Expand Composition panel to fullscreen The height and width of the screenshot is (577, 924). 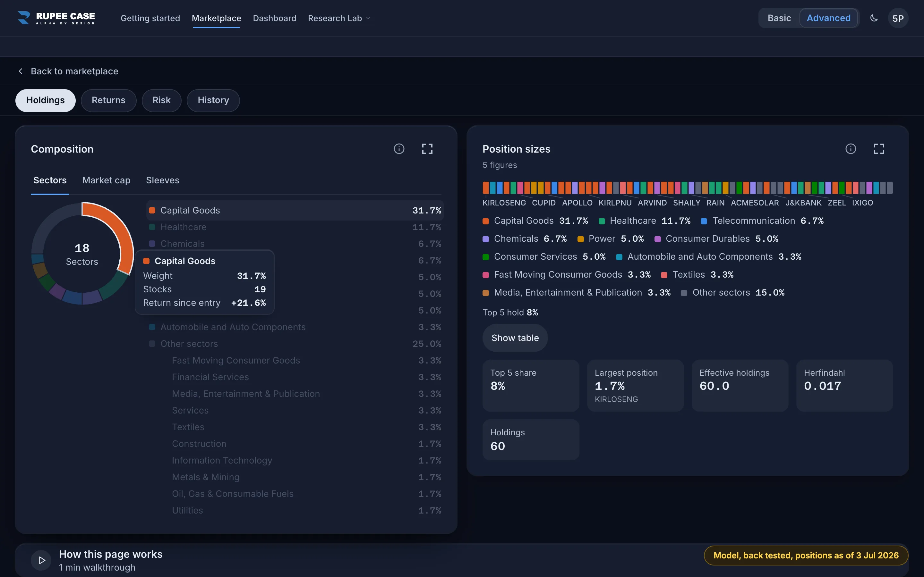[427, 149]
